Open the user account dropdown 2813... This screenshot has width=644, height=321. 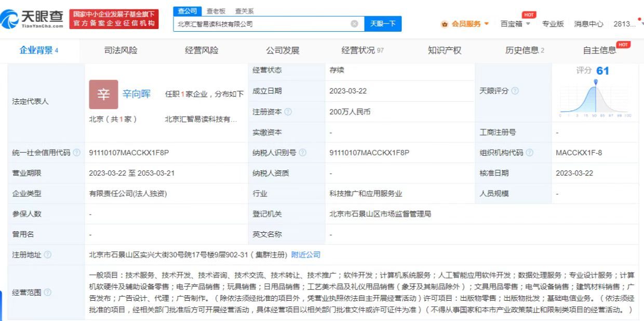[626, 23]
